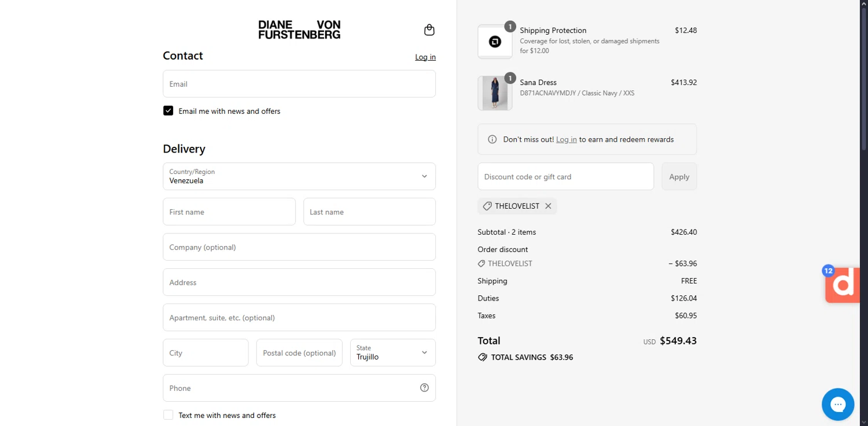
Task: Click Log in link in rewards notice
Action: tap(567, 139)
